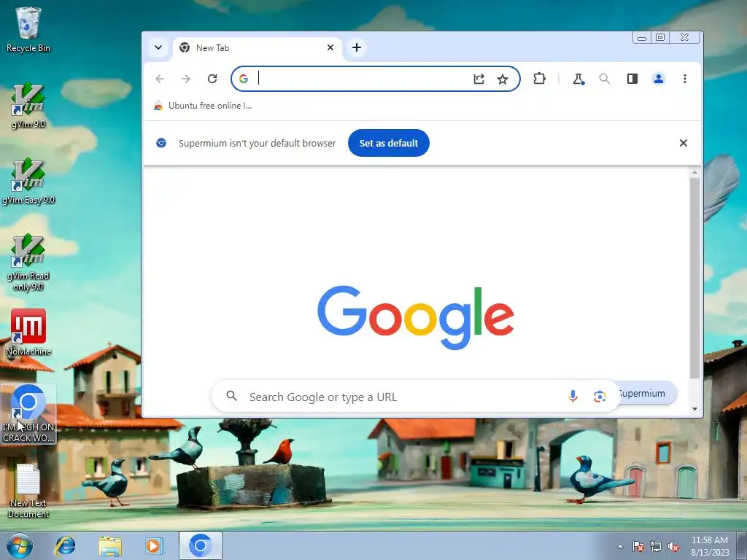
Task: Open the clock showing 11:58 AM
Action: point(710,546)
